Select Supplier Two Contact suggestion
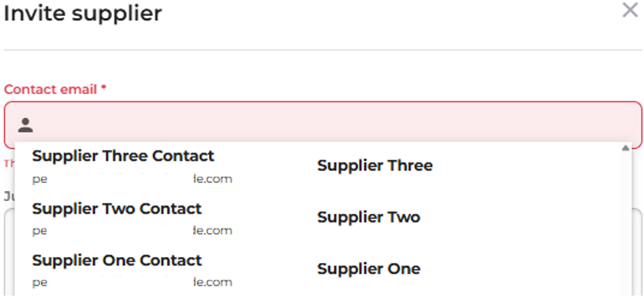The height and width of the screenshot is (299, 644). (x=117, y=208)
